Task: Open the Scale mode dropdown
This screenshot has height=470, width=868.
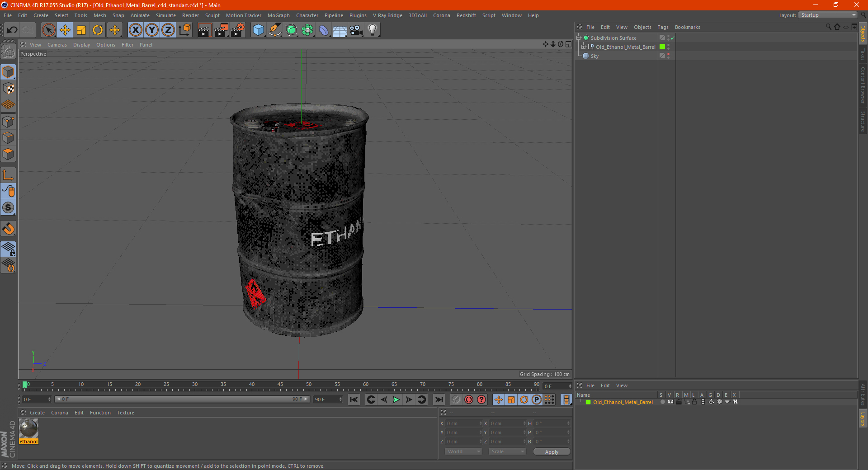Action: click(507, 451)
